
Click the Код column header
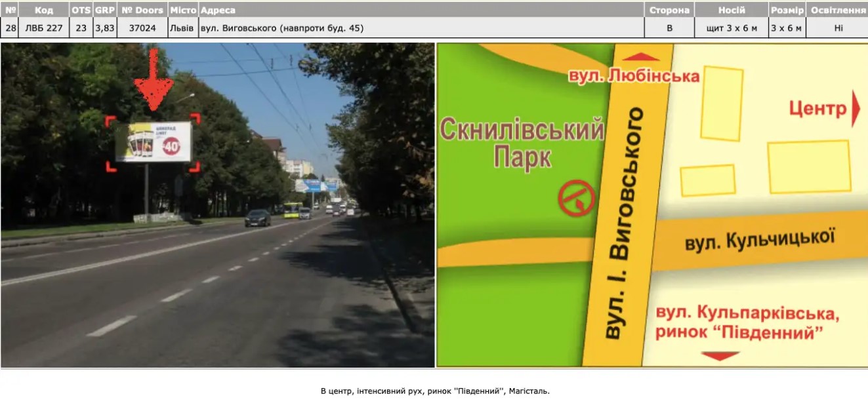pos(44,10)
